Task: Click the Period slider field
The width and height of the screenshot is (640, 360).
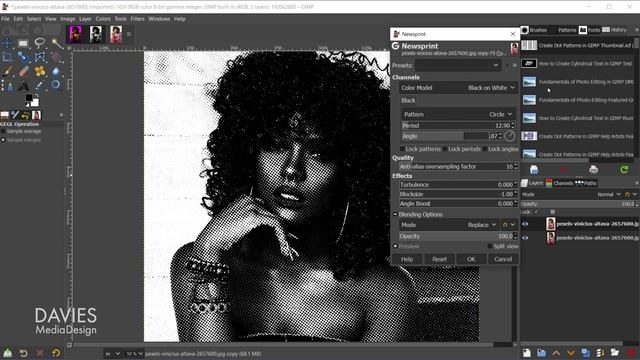Action: coord(458,125)
